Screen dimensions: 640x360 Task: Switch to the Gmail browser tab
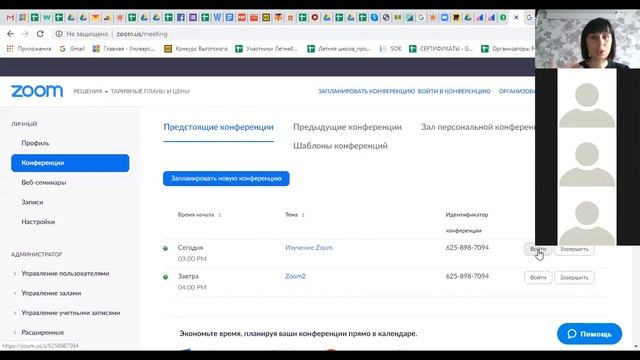tap(10, 18)
